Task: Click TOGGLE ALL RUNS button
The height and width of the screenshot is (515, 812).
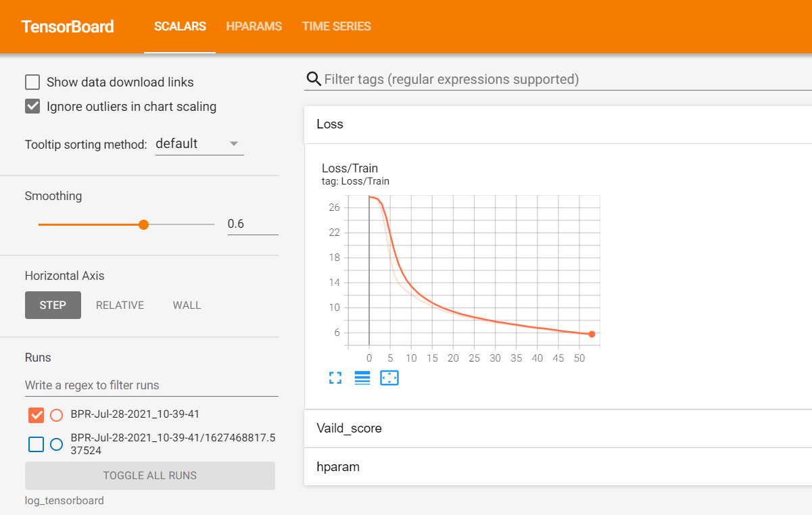Action: tap(149, 476)
